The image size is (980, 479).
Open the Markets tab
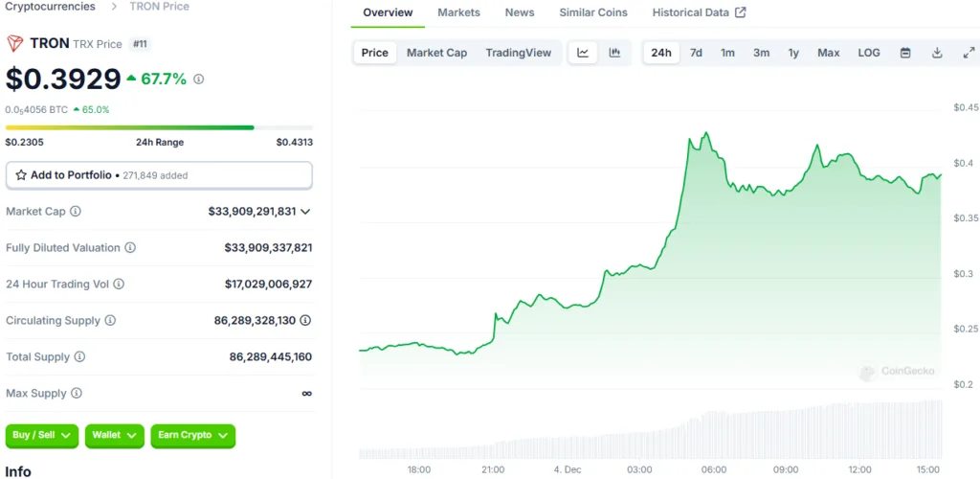point(458,12)
